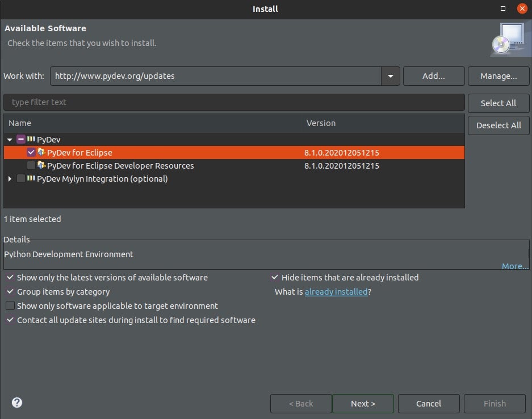Enable show only software applicable to target

pyautogui.click(x=10, y=306)
